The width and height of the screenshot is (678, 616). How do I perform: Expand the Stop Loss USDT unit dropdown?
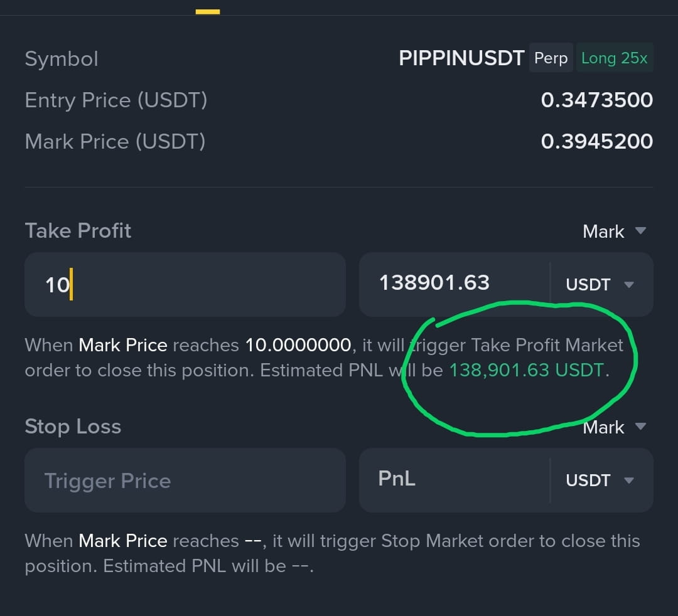[x=600, y=481]
